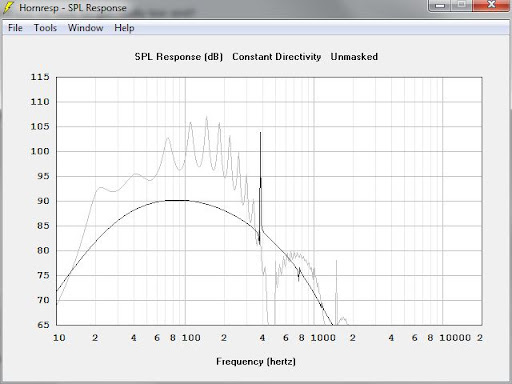Open the File menu

(15, 28)
